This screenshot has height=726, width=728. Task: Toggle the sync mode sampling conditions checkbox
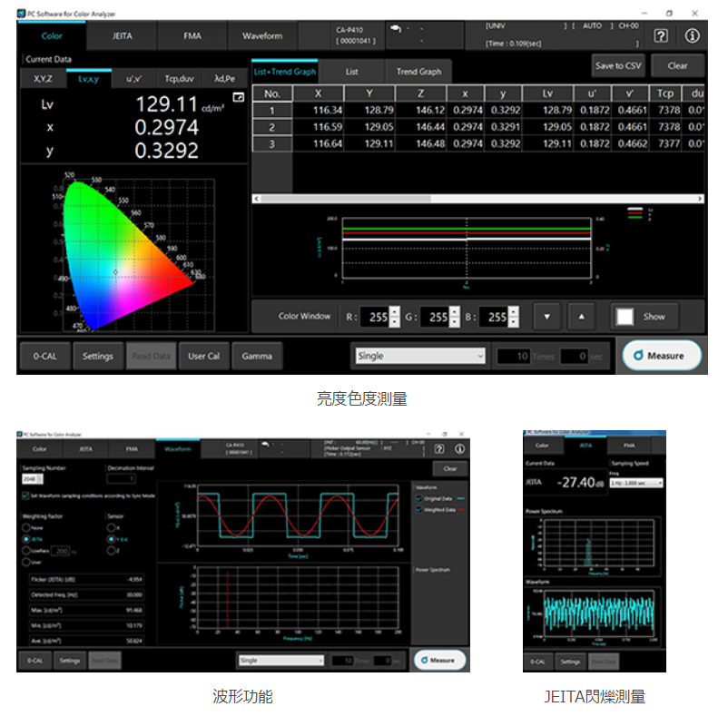[25, 495]
